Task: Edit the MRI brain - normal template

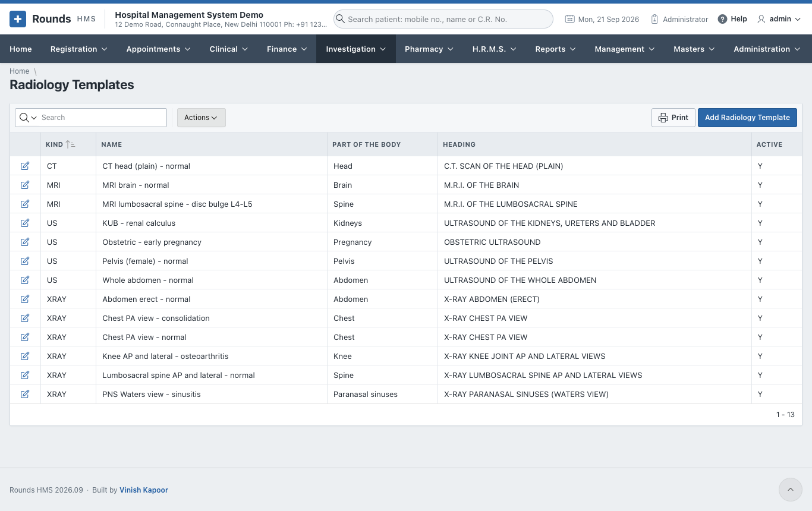Action: pos(25,185)
